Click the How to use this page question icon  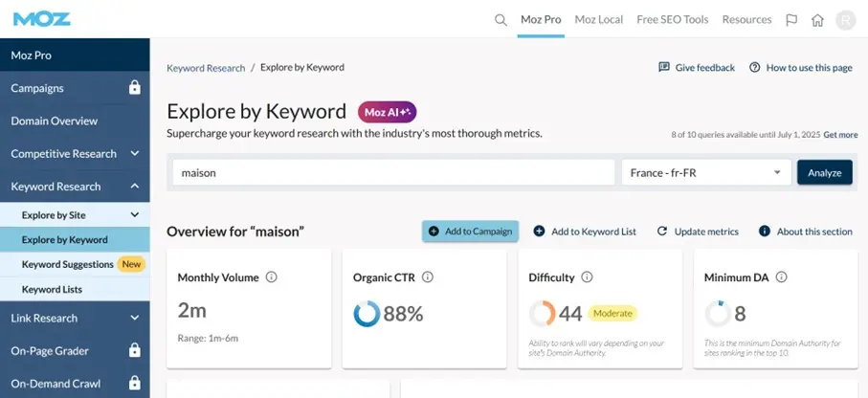[754, 68]
